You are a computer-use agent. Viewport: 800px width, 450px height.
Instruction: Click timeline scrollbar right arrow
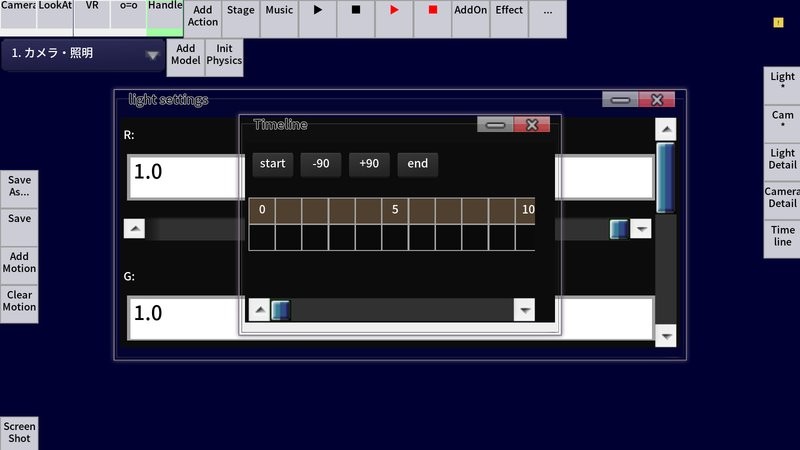(x=524, y=310)
